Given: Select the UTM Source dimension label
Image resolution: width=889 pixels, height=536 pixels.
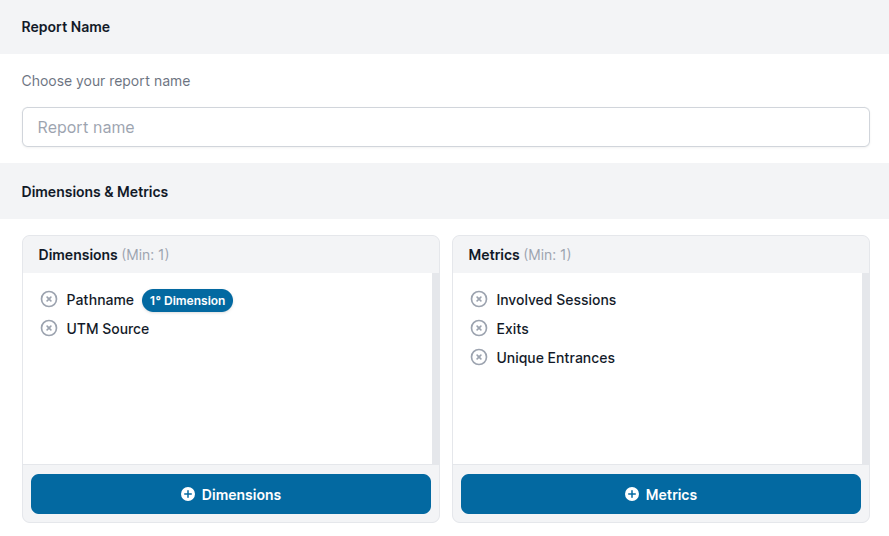Looking at the screenshot, I should (108, 329).
